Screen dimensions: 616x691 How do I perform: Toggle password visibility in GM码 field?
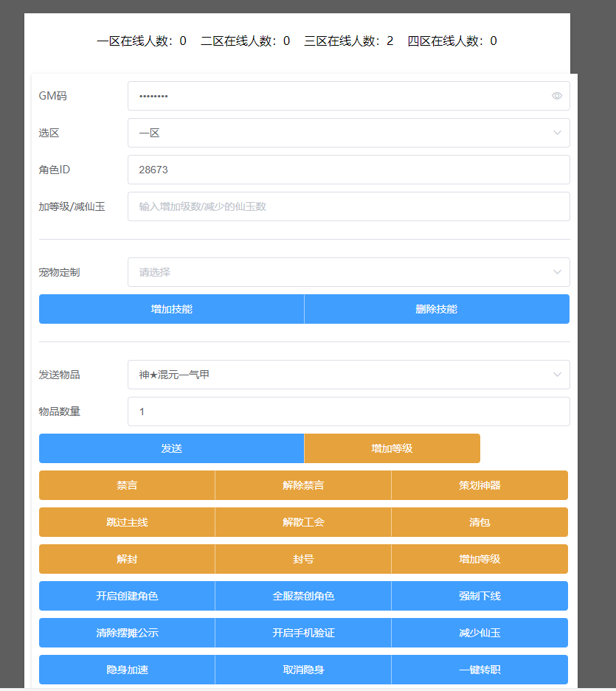556,96
